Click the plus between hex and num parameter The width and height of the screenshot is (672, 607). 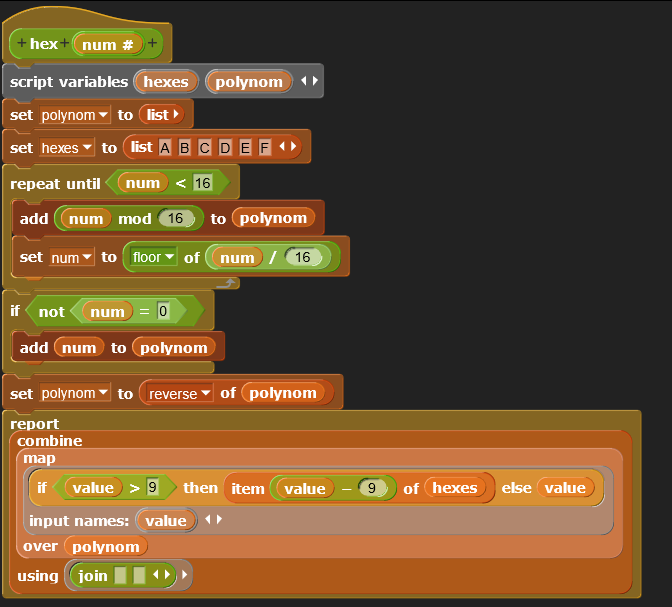tap(64, 43)
